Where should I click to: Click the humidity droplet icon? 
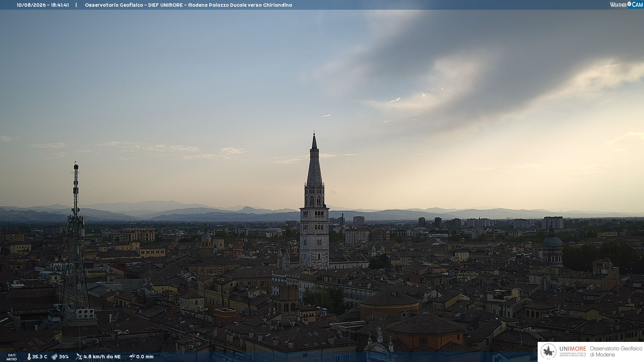pyautogui.click(x=54, y=357)
